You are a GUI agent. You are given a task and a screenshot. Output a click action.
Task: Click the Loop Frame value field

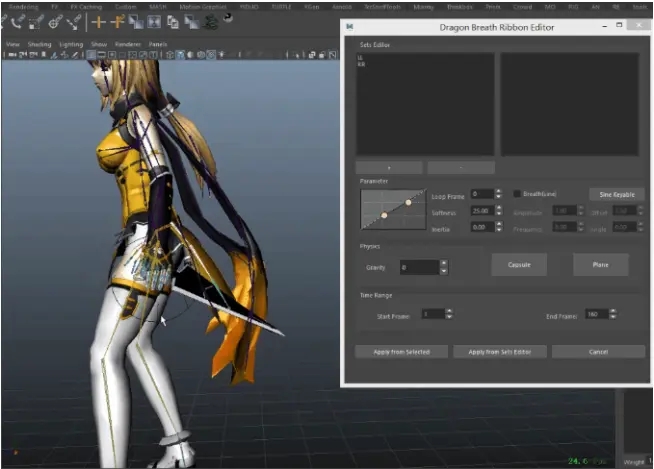click(x=483, y=194)
